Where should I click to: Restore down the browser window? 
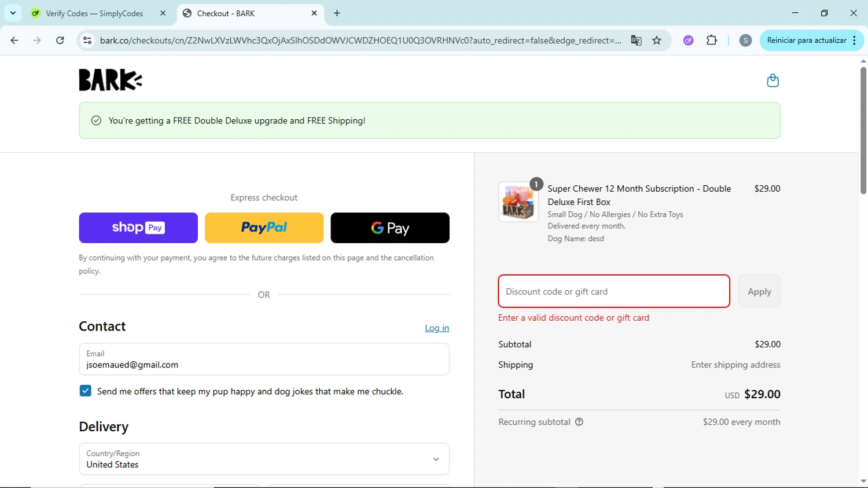(824, 13)
